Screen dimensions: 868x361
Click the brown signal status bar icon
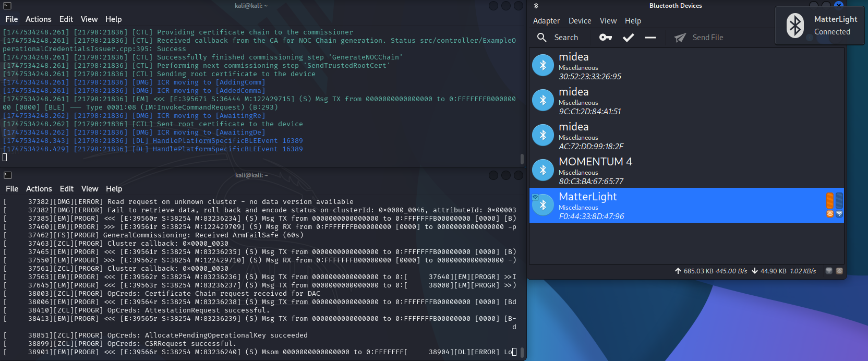coord(839,271)
